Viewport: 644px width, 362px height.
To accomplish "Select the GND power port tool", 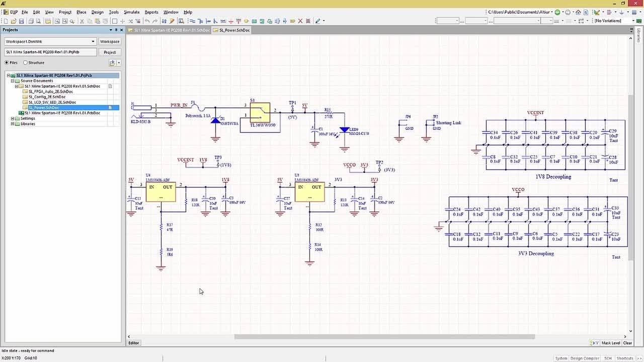I will [231, 21].
